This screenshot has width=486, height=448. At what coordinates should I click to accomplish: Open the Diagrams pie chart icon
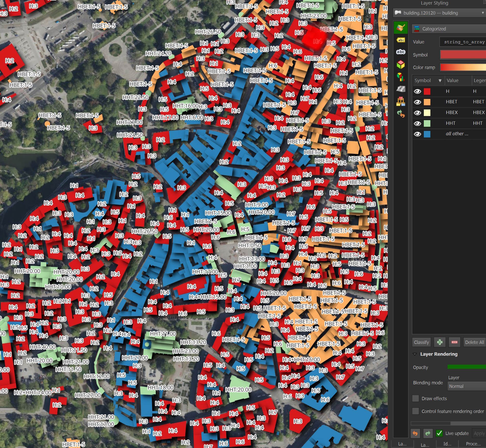tap(401, 77)
